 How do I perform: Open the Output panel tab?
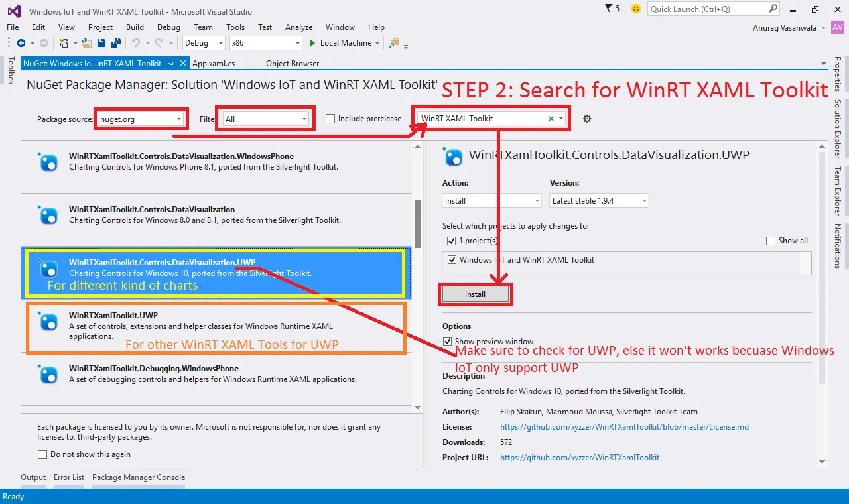click(33, 477)
